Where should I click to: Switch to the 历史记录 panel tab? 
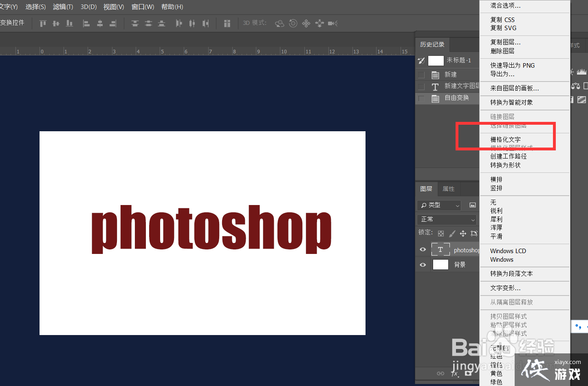coord(432,44)
